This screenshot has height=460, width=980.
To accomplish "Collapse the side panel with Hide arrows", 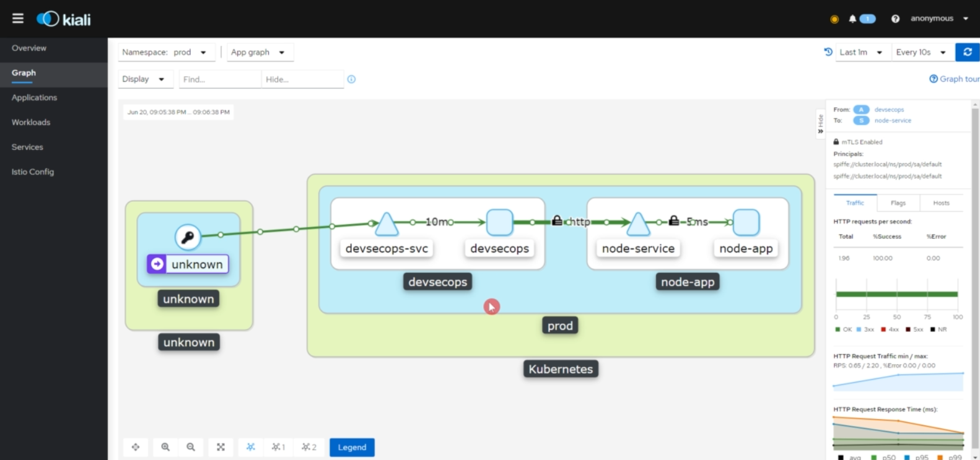I will coord(820,123).
